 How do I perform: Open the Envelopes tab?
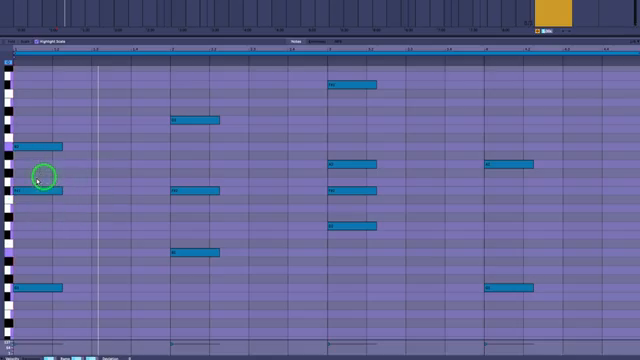pos(317,42)
